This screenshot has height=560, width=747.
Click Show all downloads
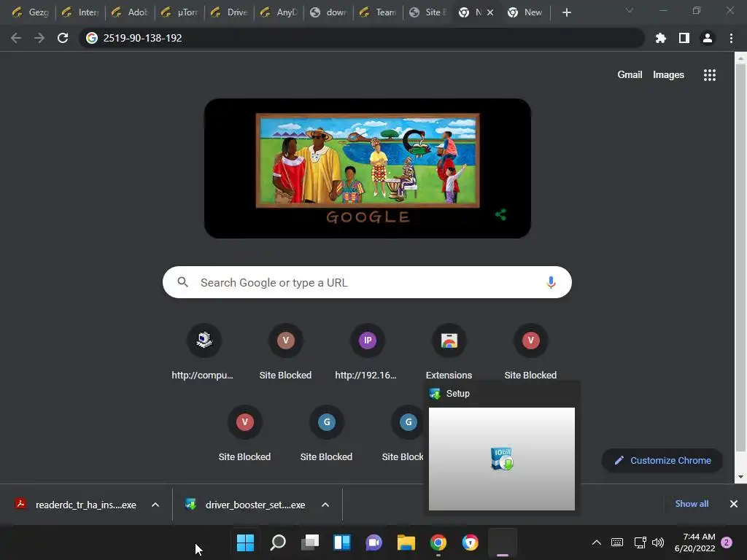click(x=692, y=504)
